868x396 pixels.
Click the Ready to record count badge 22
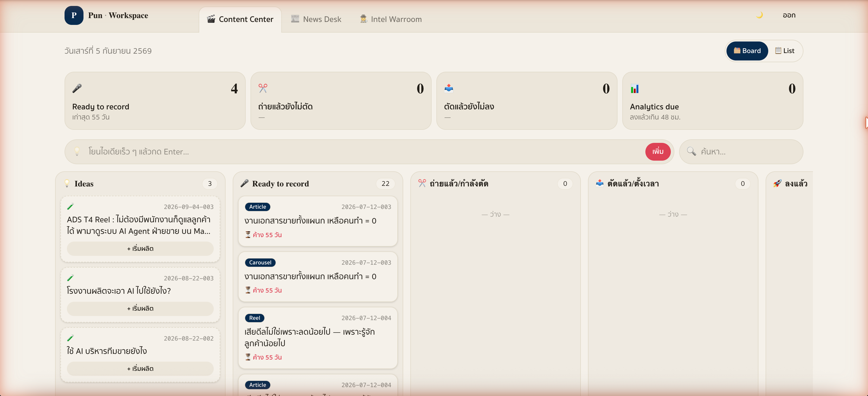click(385, 183)
